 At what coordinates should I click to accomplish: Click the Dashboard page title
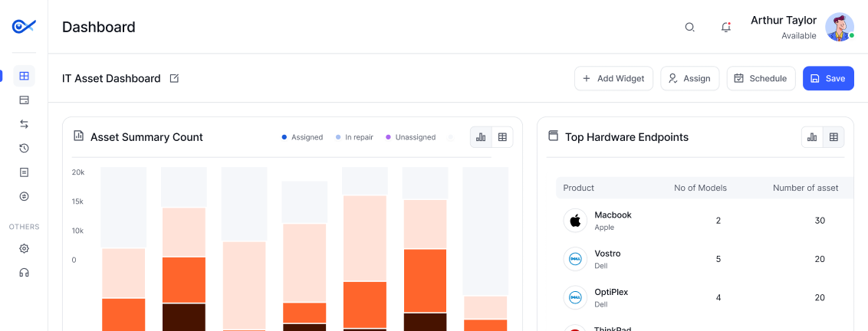tap(99, 27)
